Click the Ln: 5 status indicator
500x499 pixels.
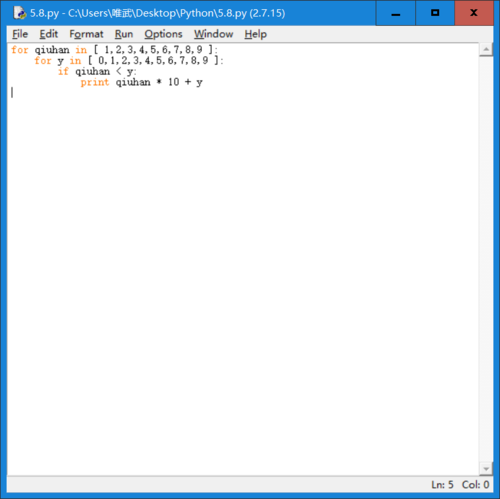[x=442, y=484]
